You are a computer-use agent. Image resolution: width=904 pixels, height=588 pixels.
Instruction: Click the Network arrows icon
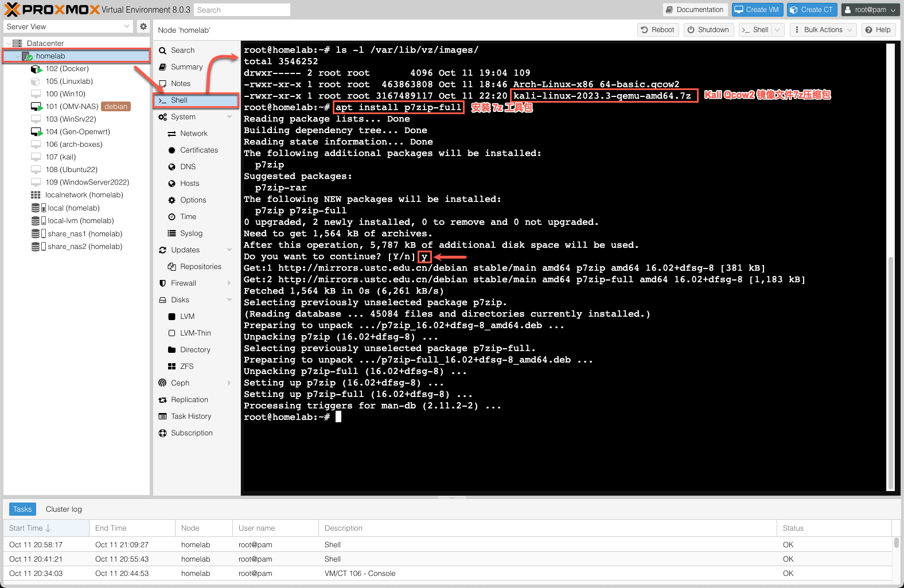(x=172, y=134)
